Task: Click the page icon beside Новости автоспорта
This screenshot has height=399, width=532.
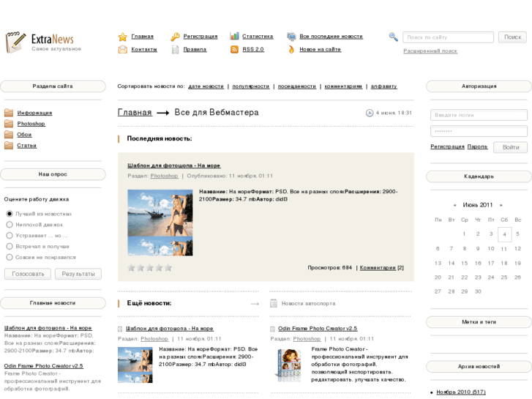Action: point(274,303)
